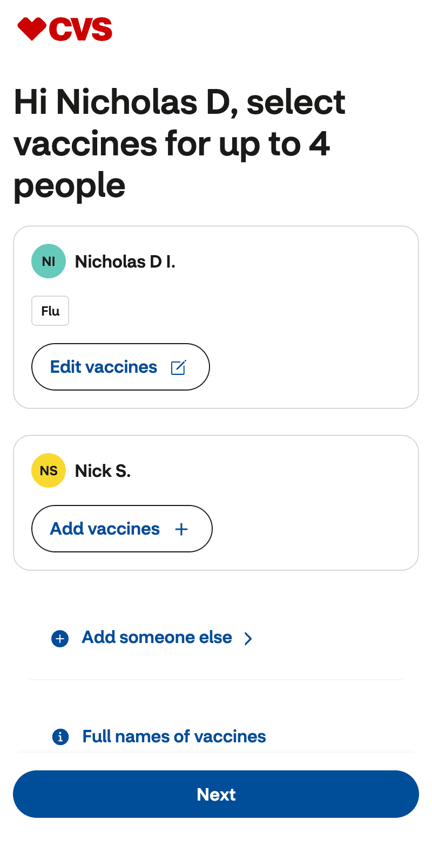This screenshot has height=868, width=432.
Task: Click the Nick S. name label
Action: (103, 471)
